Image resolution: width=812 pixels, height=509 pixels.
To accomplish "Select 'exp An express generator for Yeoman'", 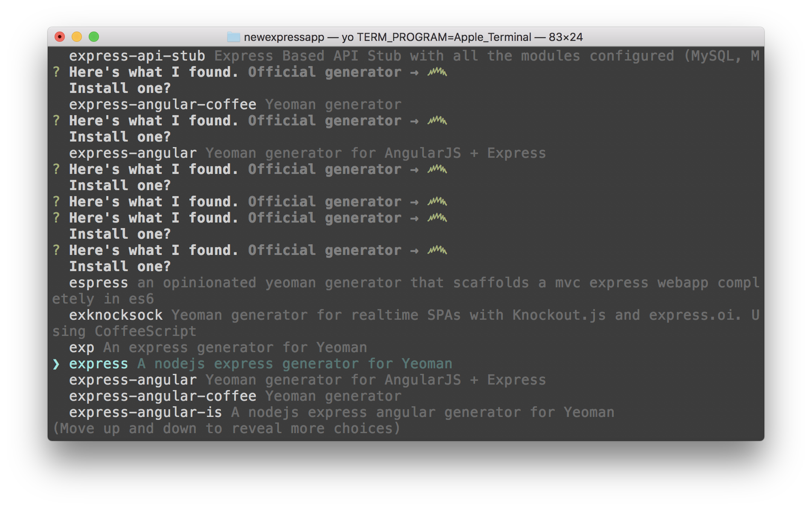I will (x=218, y=348).
